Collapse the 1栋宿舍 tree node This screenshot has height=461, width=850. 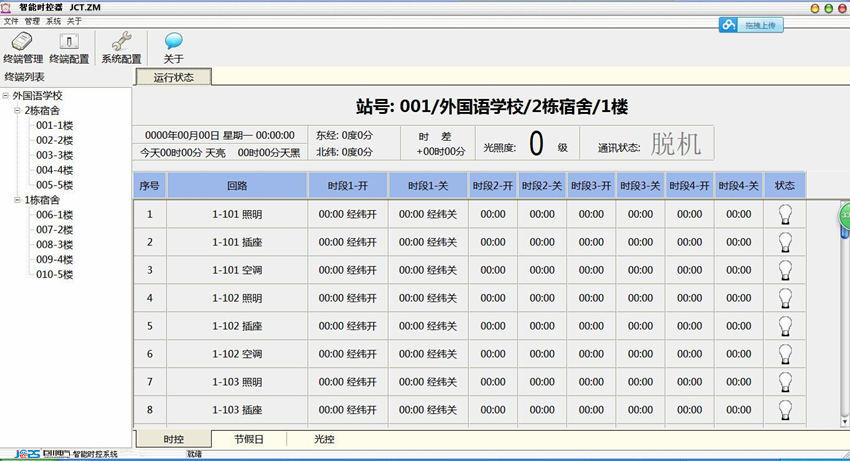click(19, 200)
